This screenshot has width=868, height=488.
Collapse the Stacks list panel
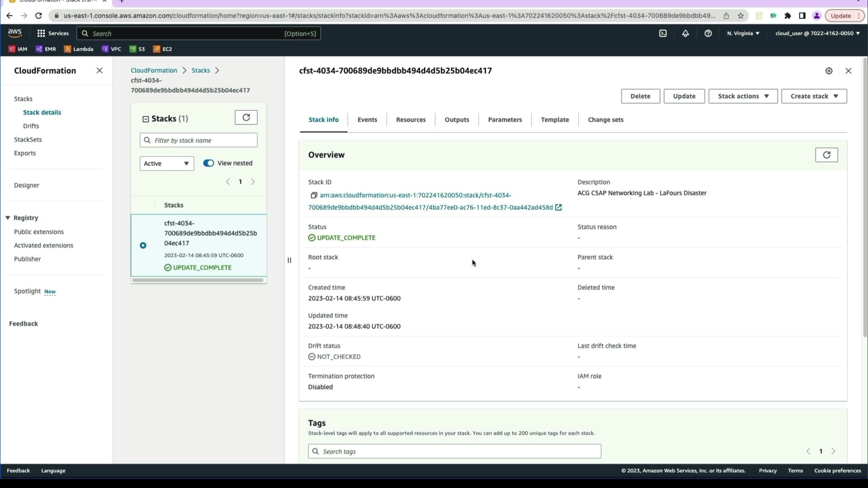tap(146, 119)
